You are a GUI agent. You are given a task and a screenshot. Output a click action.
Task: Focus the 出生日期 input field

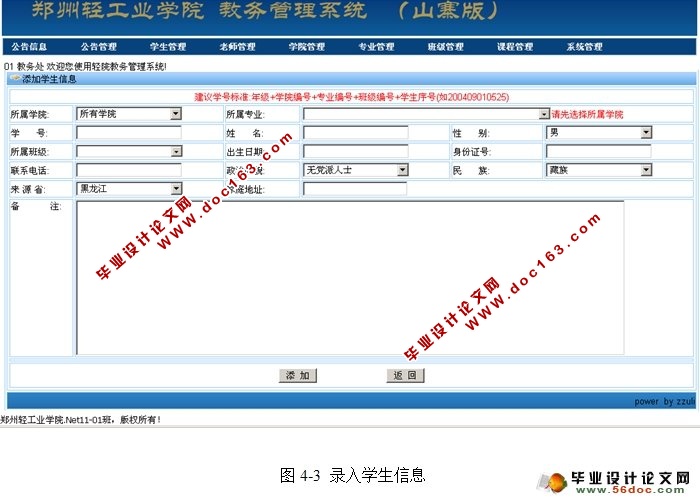(356, 151)
